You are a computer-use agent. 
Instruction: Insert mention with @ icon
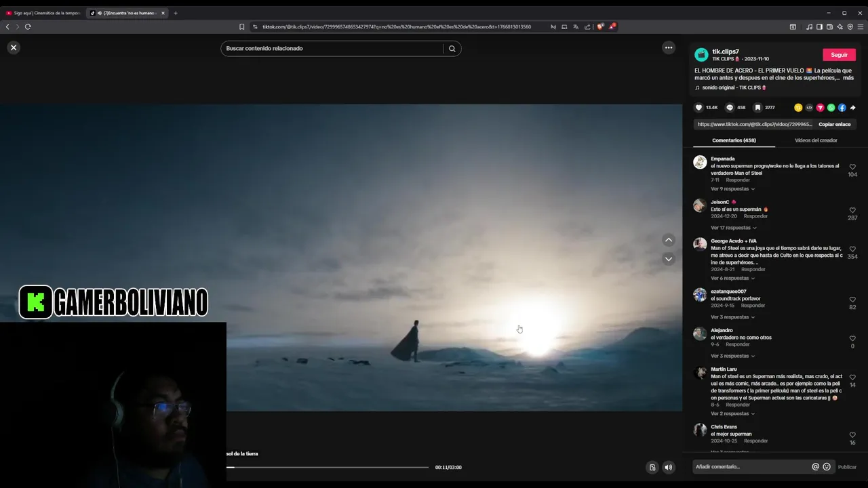[x=816, y=466]
